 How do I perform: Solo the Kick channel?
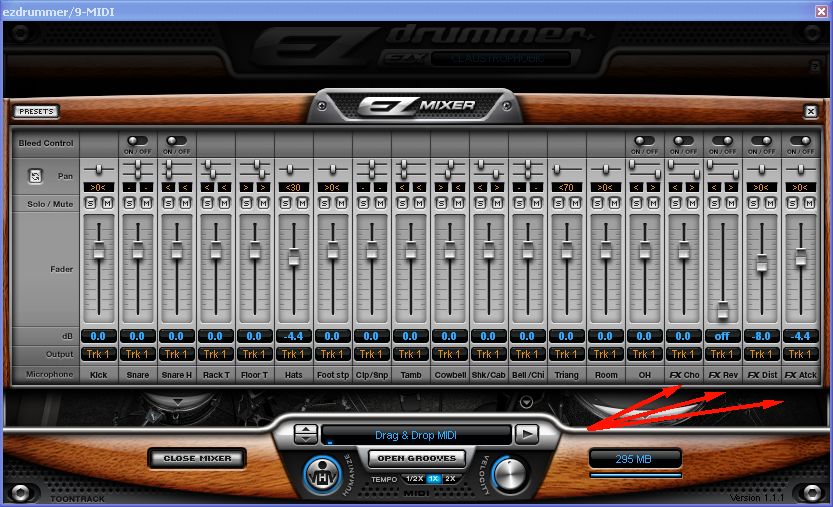coord(91,203)
